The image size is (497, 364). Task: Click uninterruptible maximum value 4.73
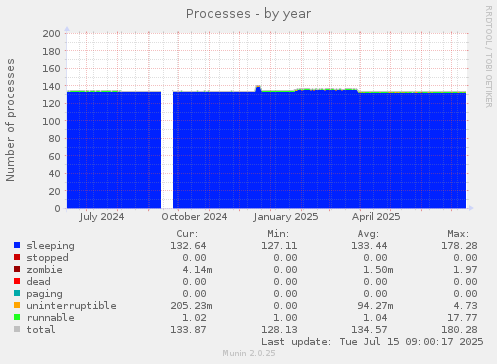point(465,306)
